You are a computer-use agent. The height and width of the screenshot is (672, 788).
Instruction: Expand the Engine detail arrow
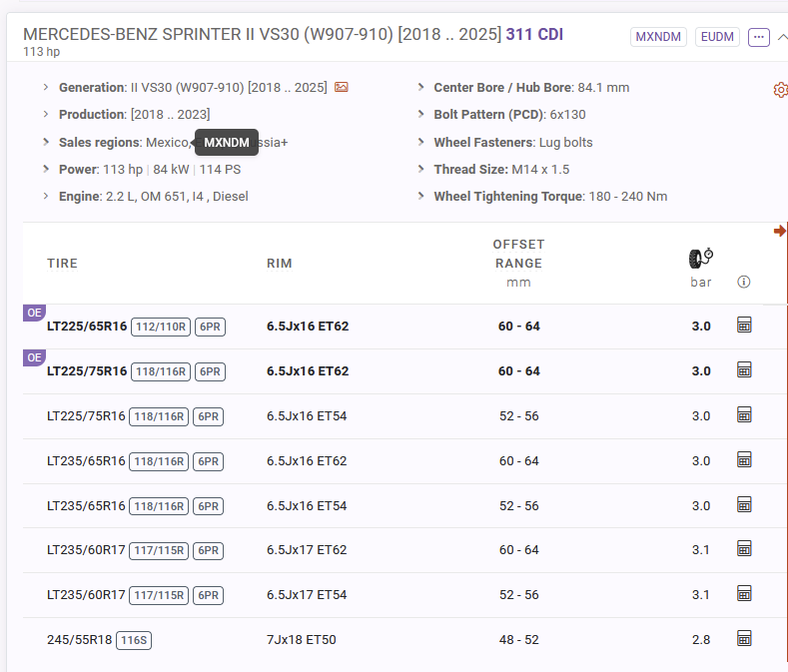pos(46,196)
